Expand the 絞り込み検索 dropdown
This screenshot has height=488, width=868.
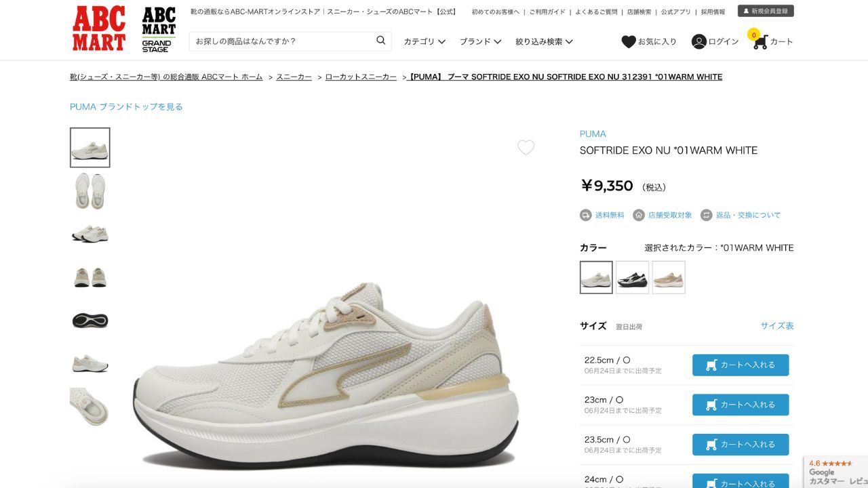pyautogui.click(x=544, y=41)
